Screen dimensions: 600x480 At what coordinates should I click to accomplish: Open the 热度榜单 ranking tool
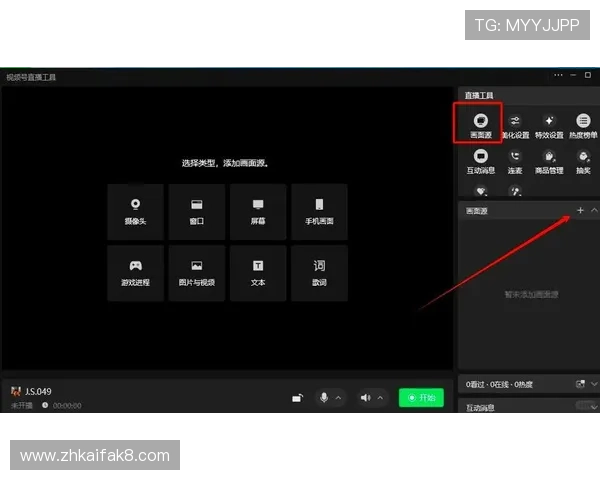pos(582,126)
